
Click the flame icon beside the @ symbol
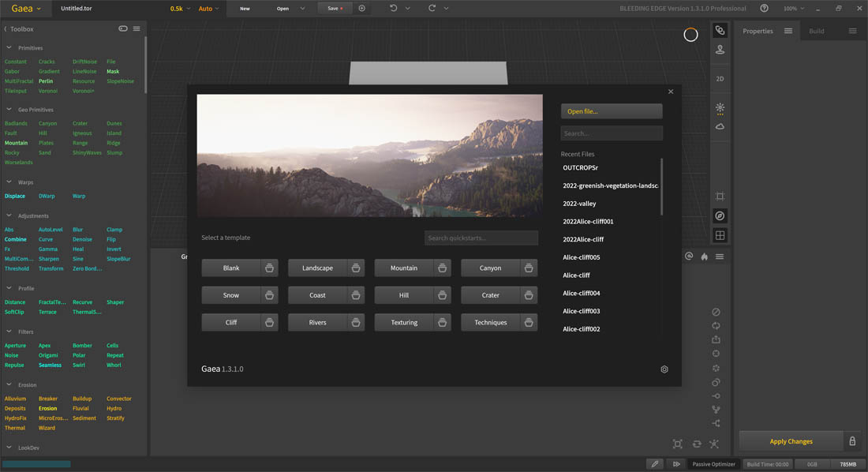(704, 257)
